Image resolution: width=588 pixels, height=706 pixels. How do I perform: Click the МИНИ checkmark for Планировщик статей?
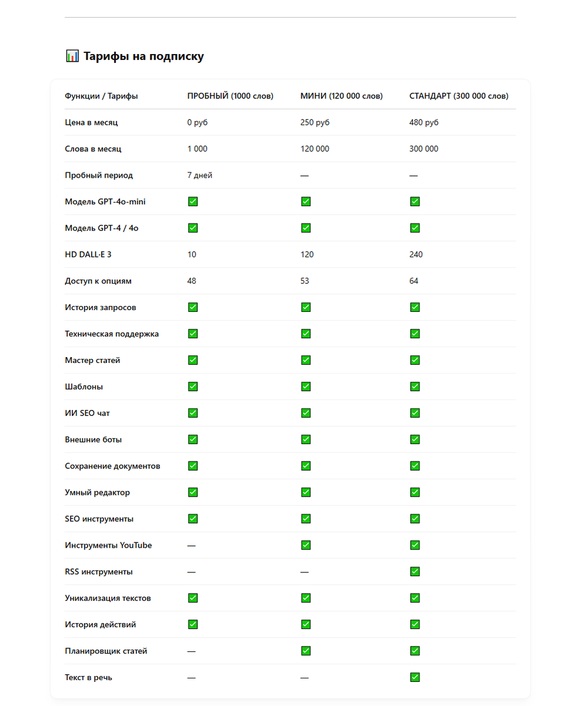tap(305, 651)
